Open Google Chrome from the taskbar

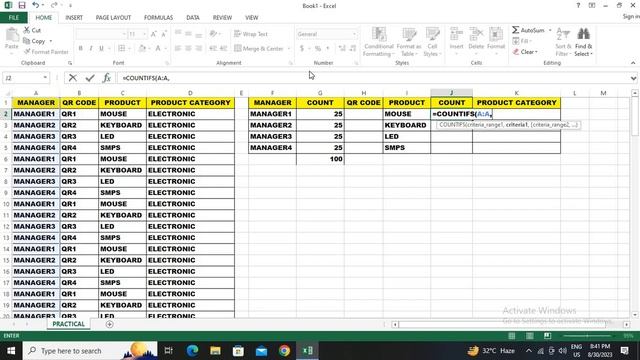click(284, 351)
